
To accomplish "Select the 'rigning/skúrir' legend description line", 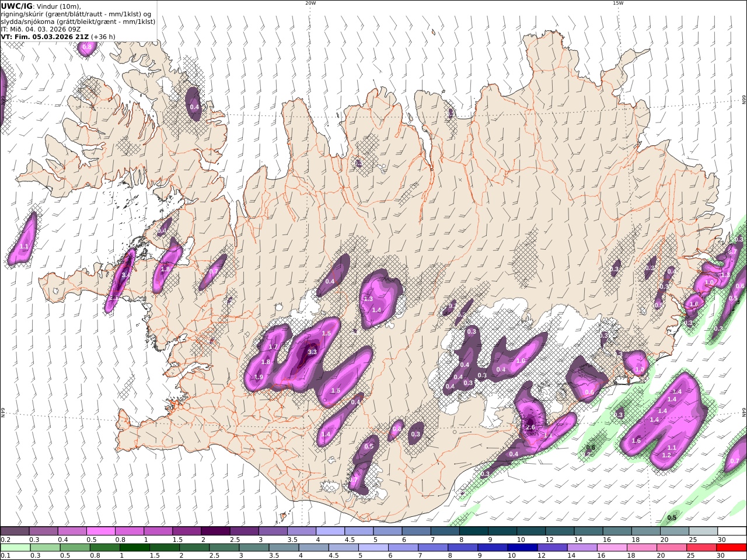I will click(x=75, y=14).
